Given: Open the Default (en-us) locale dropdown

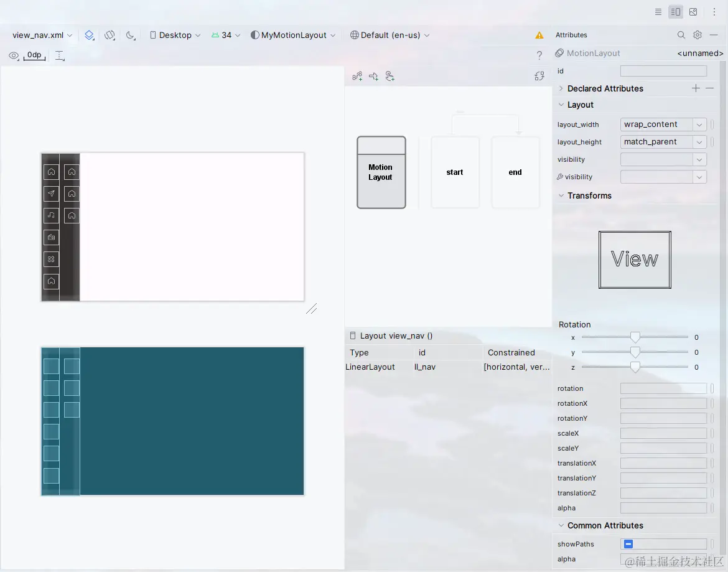Looking at the screenshot, I should pos(390,35).
